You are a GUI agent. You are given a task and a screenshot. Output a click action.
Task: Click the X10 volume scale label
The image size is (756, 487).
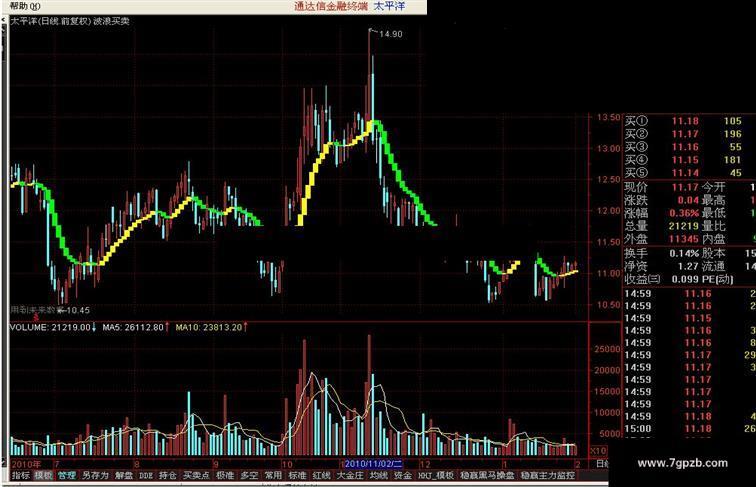[x=599, y=451]
